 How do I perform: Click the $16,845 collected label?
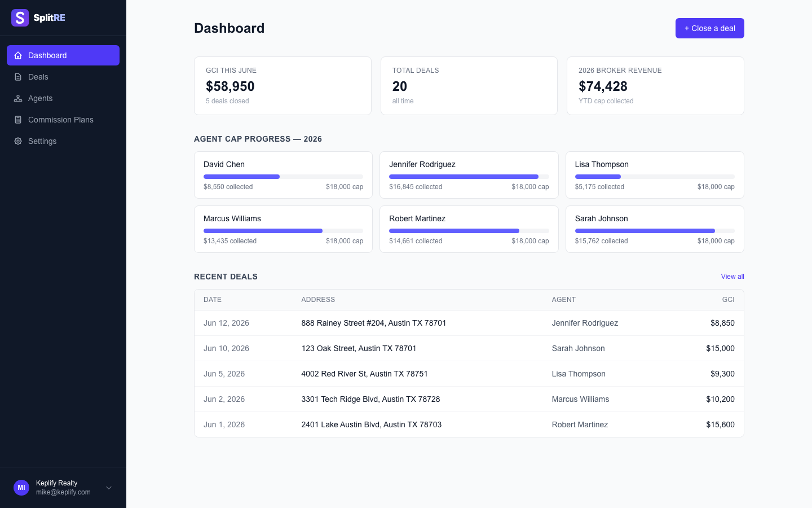(416, 187)
